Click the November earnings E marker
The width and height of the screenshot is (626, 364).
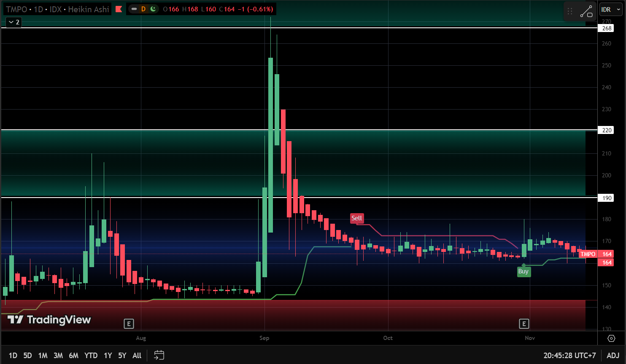pyautogui.click(x=524, y=324)
